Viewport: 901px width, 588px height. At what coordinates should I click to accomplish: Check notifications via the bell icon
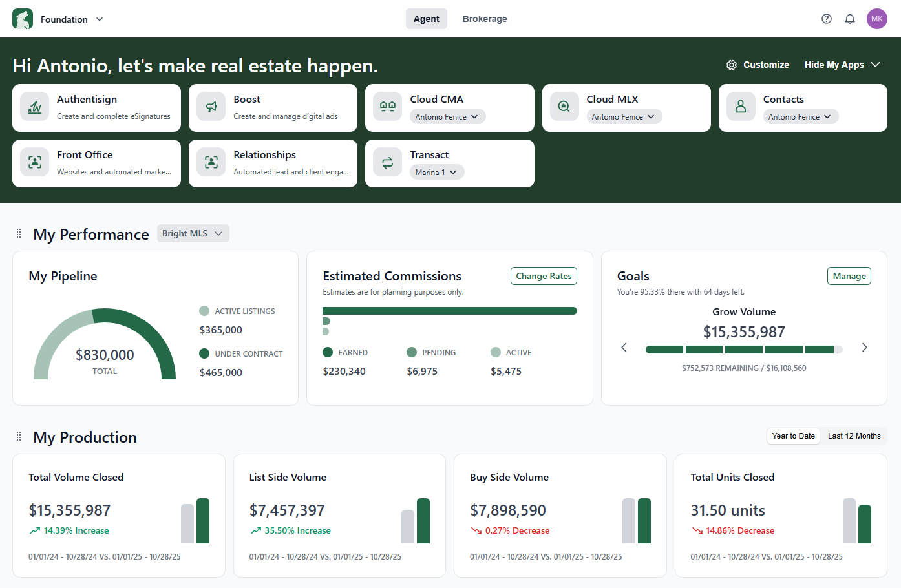[850, 19]
